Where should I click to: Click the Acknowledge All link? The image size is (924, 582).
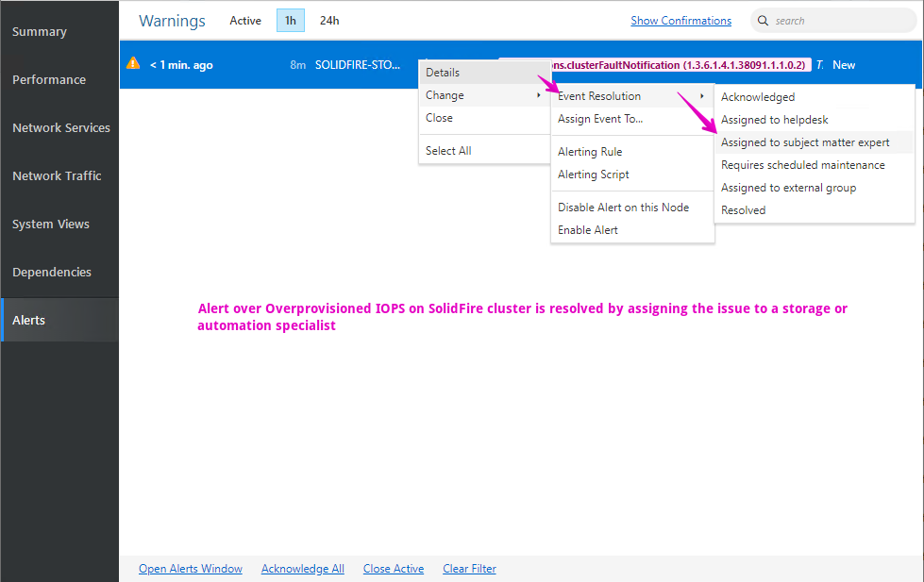click(303, 569)
